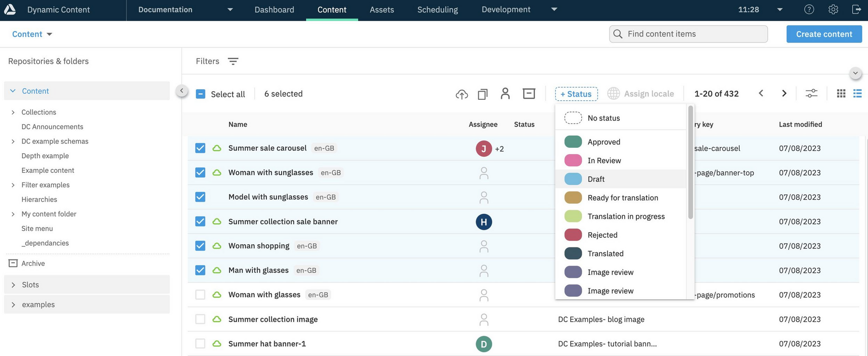Expand the Slots repository

pos(13,285)
